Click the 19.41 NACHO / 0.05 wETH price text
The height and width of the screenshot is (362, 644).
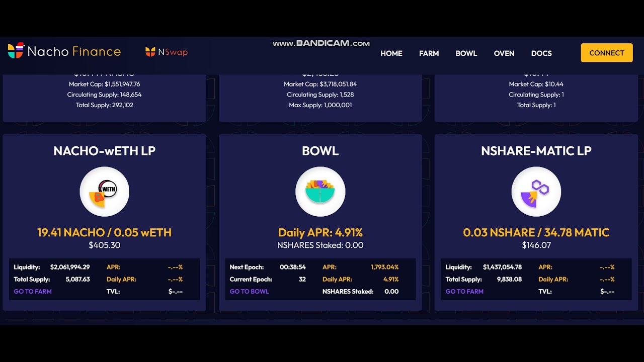pyautogui.click(x=104, y=233)
